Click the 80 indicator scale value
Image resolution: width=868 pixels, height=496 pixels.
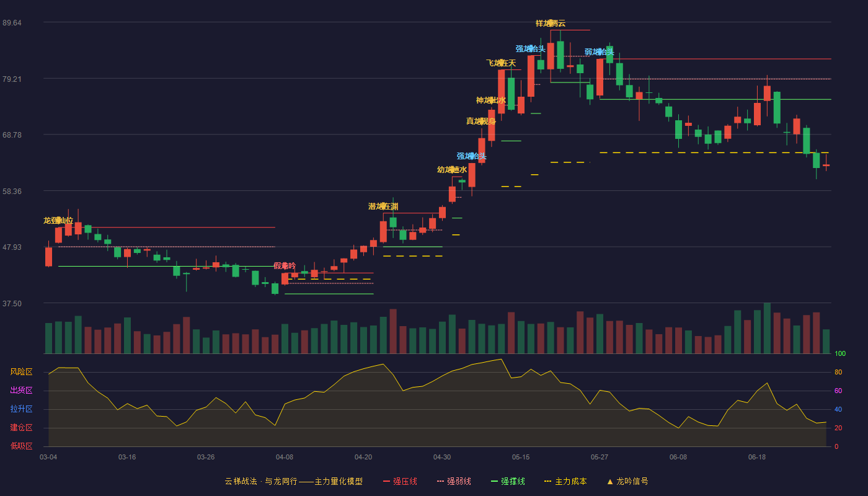coord(838,372)
